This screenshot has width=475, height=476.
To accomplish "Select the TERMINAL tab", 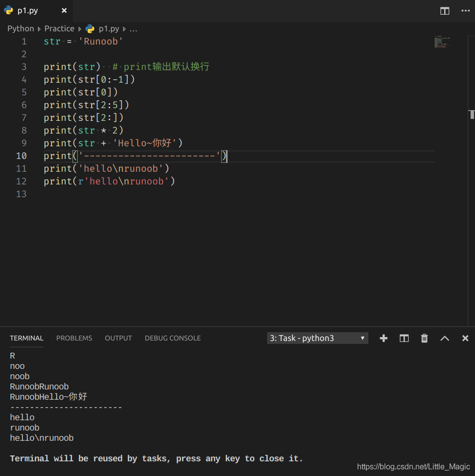I will tap(26, 338).
